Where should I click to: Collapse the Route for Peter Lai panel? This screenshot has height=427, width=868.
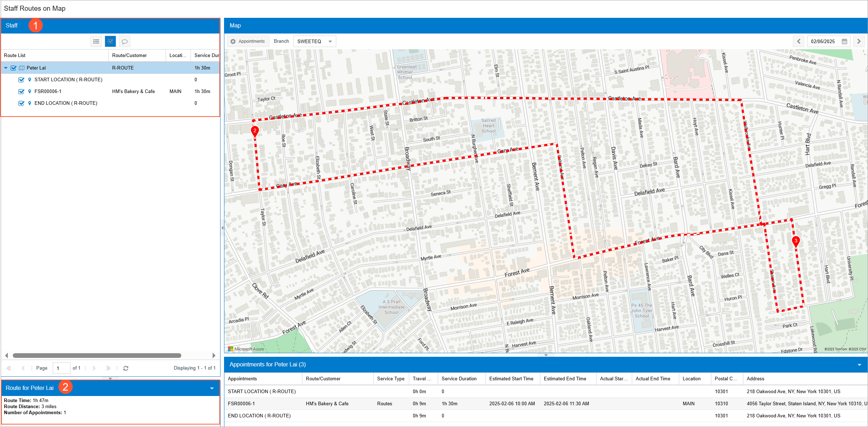[212, 388]
